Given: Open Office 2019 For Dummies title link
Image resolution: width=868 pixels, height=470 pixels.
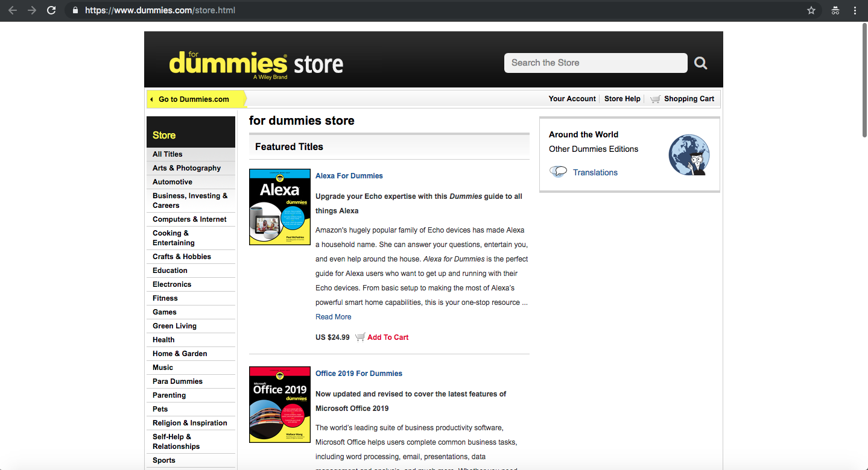Looking at the screenshot, I should coord(359,374).
